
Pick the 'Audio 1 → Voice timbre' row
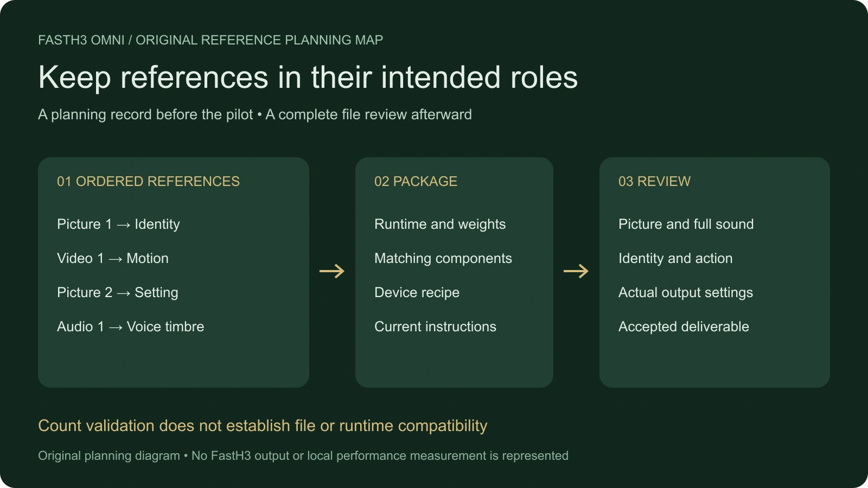coord(131,327)
